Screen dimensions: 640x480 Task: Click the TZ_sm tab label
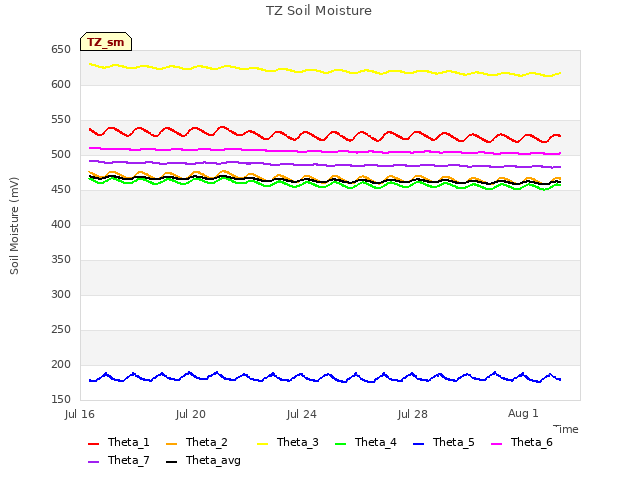106,42
